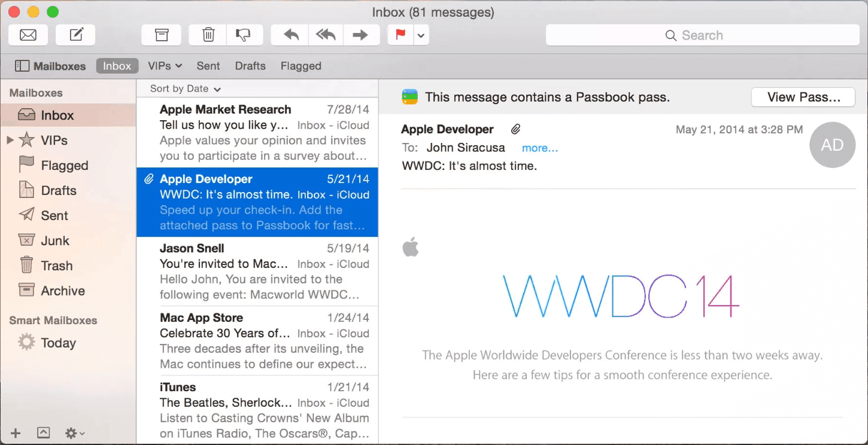This screenshot has width=868, height=445.
Task: Open the flag color dropdown arrow
Action: [x=421, y=36]
